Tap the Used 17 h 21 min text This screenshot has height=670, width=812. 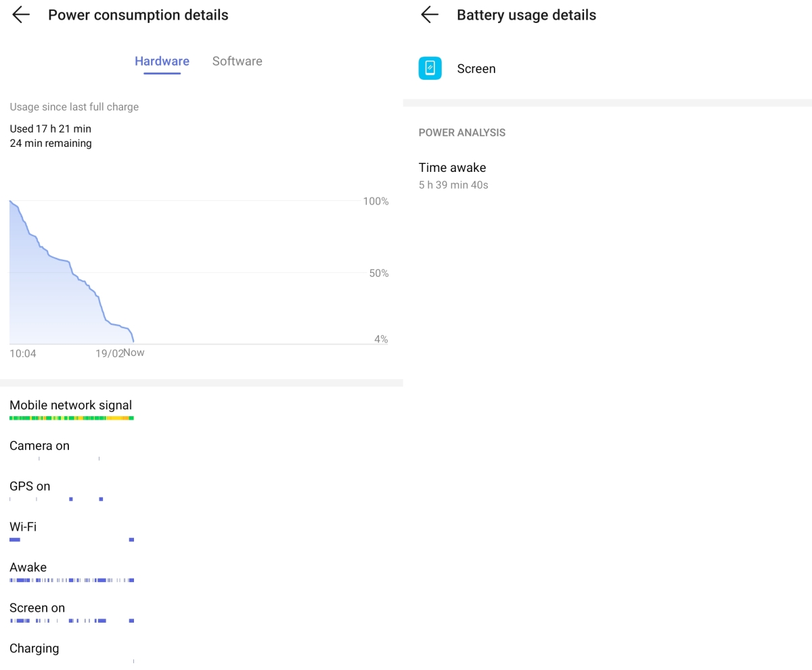50,129
